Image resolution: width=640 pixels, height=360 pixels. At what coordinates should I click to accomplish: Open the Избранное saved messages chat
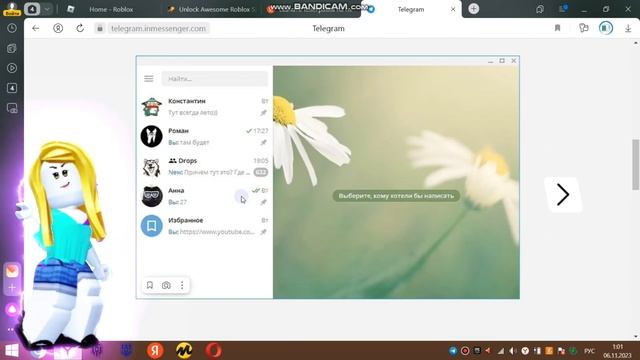[x=204, y=226]
